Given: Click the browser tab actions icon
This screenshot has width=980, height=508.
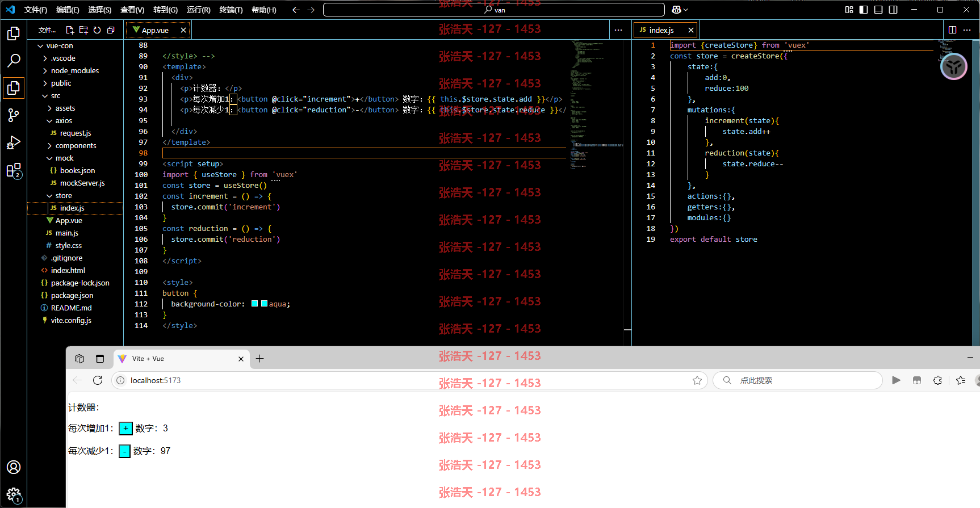Looking at the screenshot, I should point(100,359).
